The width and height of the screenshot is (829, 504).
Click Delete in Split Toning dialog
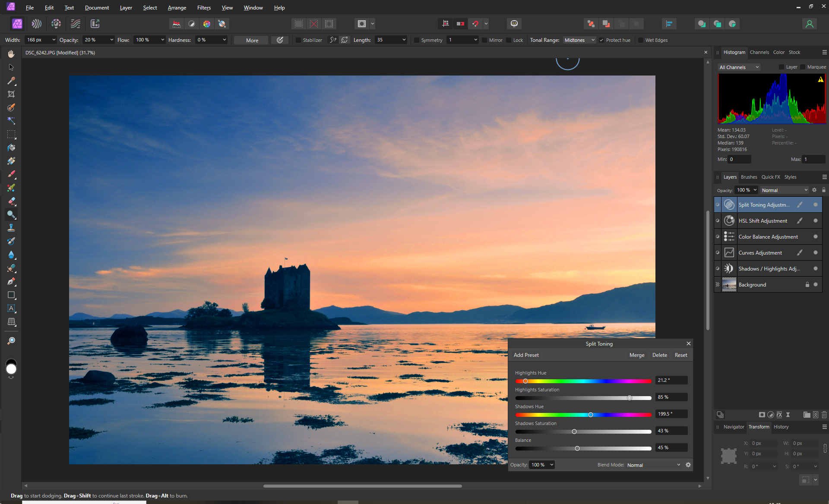coord(659,355)
